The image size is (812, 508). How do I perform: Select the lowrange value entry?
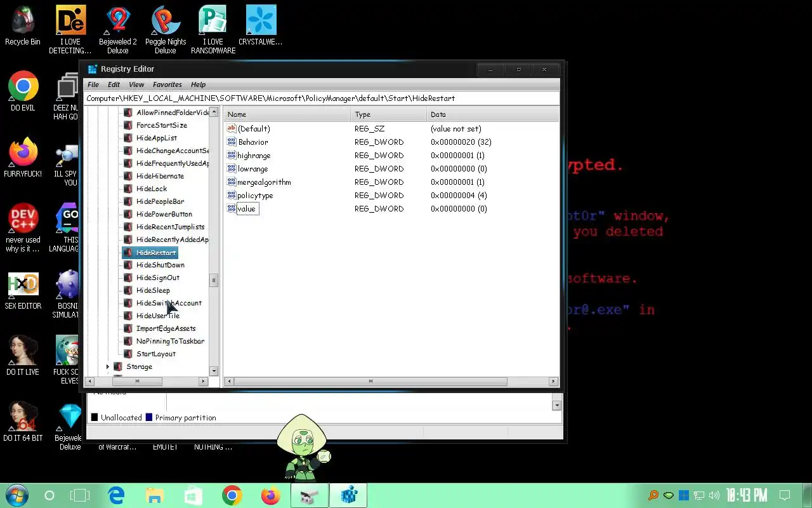point(252,168)
